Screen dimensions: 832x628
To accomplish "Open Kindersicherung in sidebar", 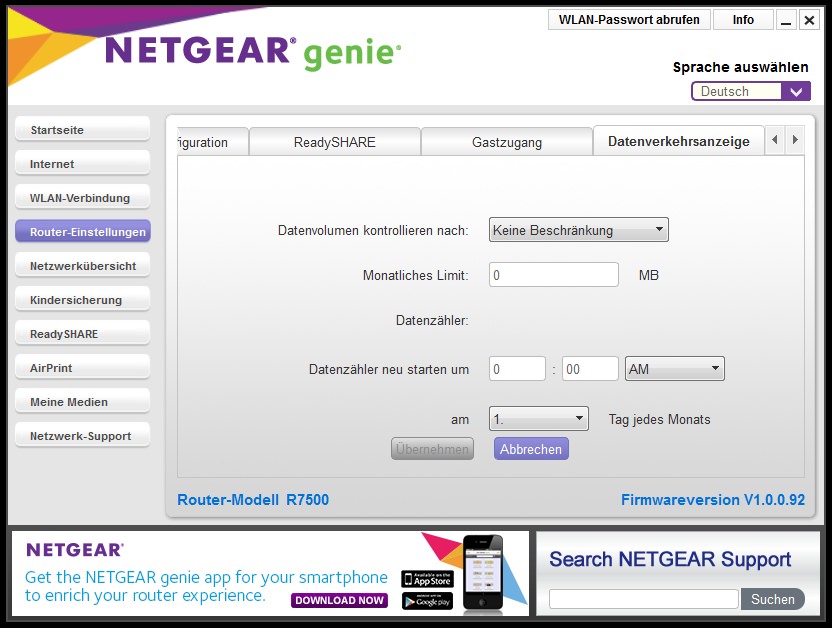I will point(83,300).
